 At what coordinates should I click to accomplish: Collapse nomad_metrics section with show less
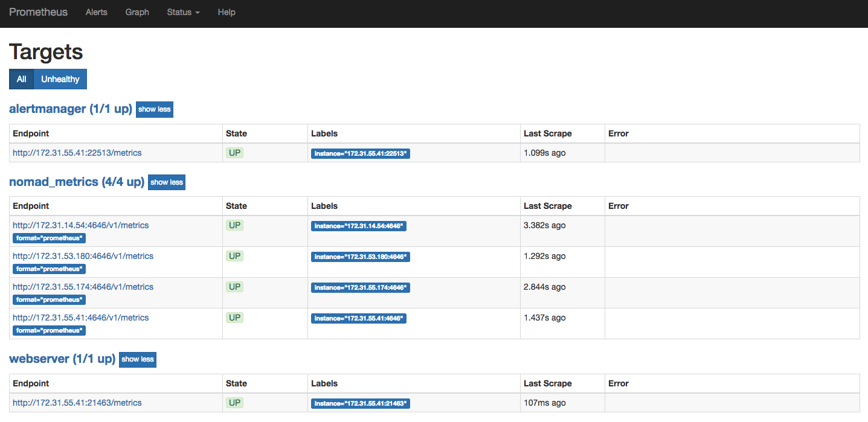tap(167, 182)
